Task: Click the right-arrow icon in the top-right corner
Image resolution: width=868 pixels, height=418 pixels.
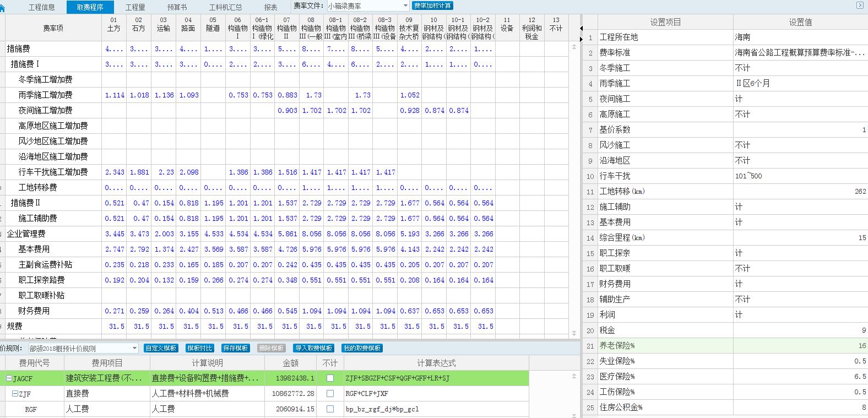Action: click(x=860, y=6)
